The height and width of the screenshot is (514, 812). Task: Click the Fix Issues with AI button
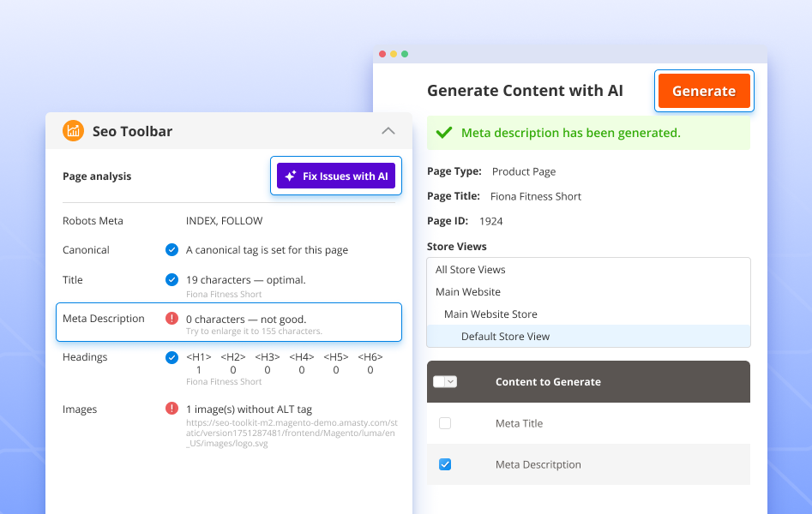coord(335,176)
